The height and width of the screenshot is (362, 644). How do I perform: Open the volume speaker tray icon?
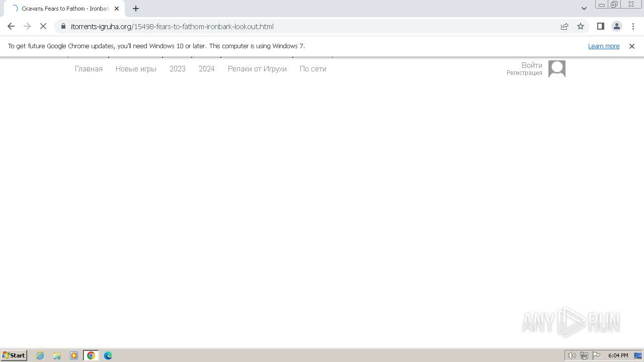click(x=572, y=355)
